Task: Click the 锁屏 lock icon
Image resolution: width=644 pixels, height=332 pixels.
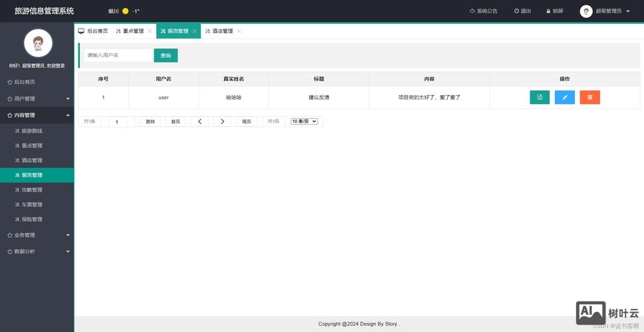Action: (x=548, y=11)
